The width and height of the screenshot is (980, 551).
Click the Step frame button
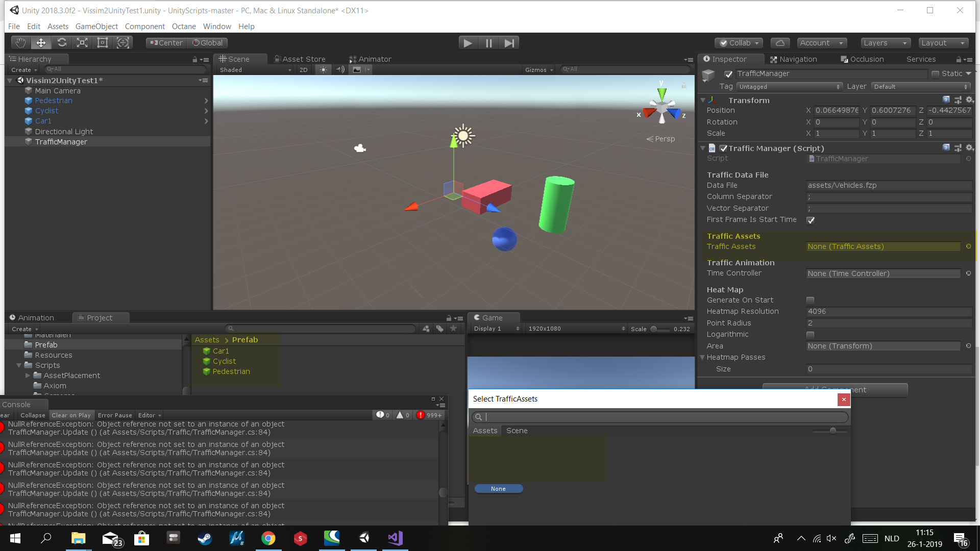509,43
